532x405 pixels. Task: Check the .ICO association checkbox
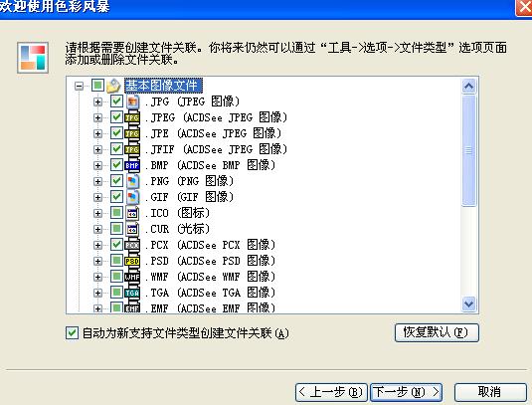(x=116, y=213)
